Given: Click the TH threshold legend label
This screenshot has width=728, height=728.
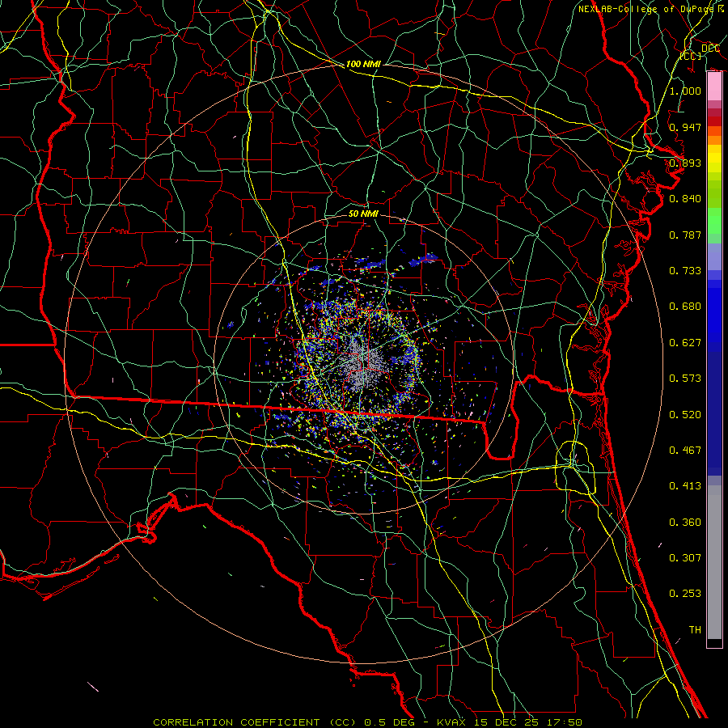Looking at the screenshot, I should click(x=695, y=630).
